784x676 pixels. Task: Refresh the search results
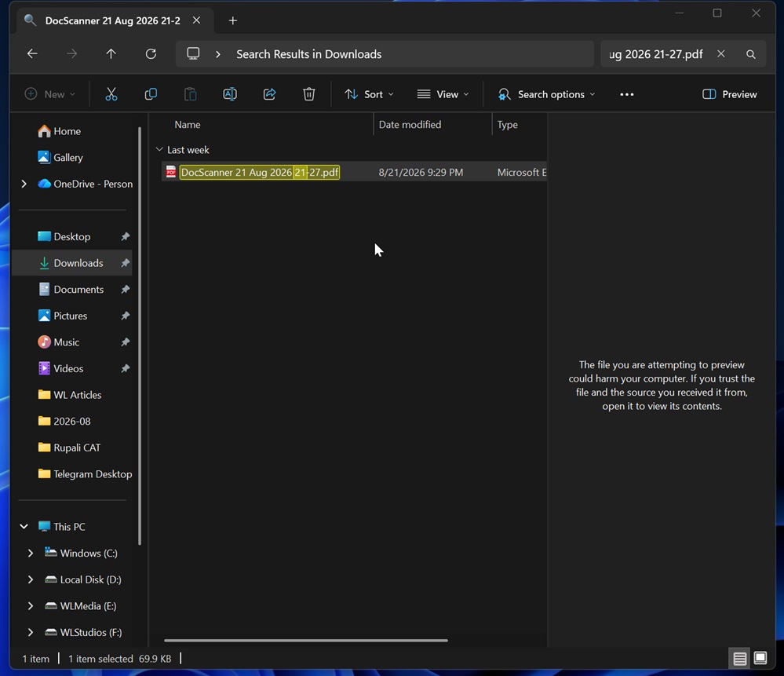pyautogui.click(x=151, y=53)
